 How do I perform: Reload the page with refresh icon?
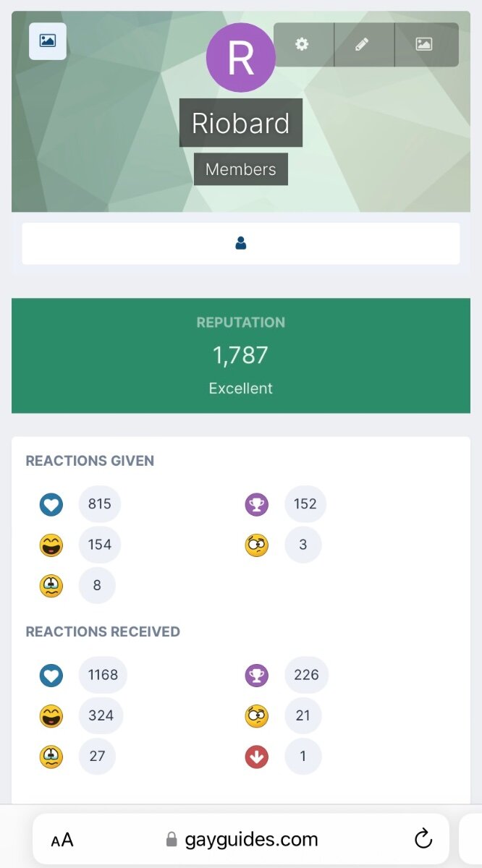click(x=423, y=839)
